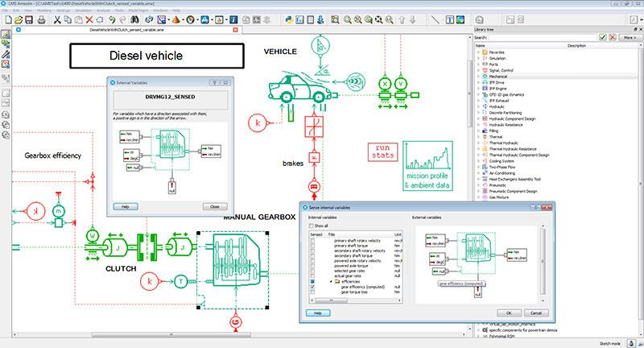The height and width of the screenshot is (348, 644).
Task: Expand the Pneumatic library category
Action: tap(478, 185)
